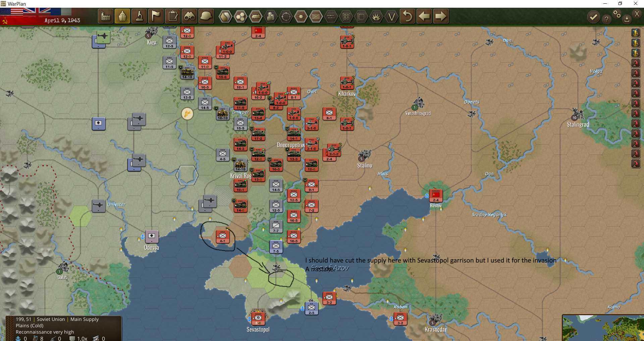644x341 pixels.
Task: Select the gray unit at Odessa
Action: click(x=152, y=237)
